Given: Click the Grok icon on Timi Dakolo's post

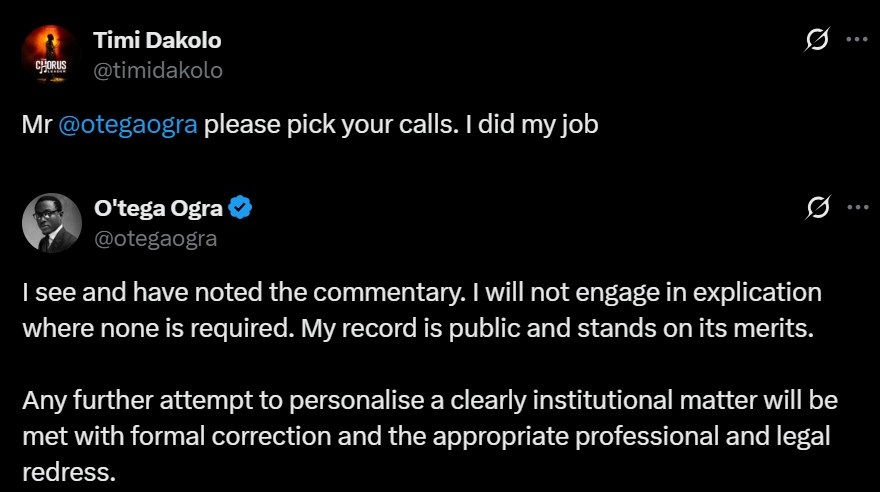Looking at the screenshot, I should 817,41.
